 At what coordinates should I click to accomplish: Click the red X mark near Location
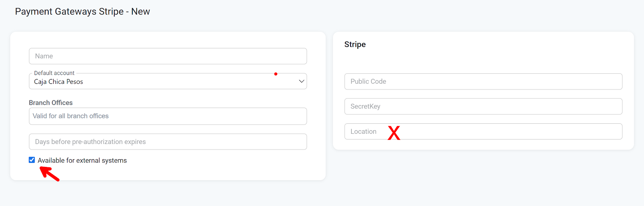point(394,133)
